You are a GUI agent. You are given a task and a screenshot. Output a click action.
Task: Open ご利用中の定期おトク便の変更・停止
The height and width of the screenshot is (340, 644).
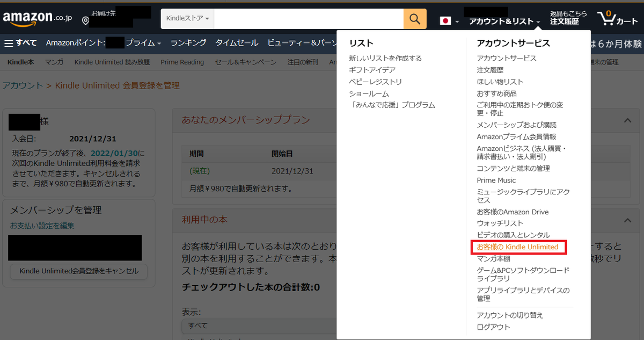[x=520, y=109]
